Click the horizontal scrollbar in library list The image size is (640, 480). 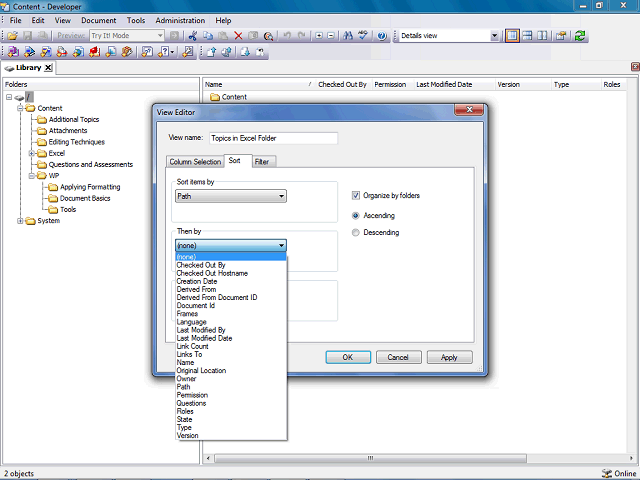370,458
